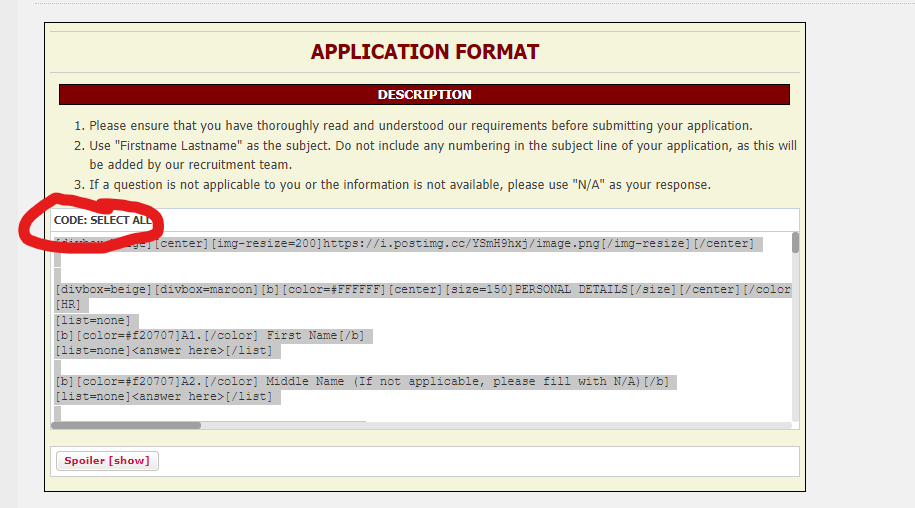The image size is (915, 508).
Task: Show the hidden Spoiler content
Action: [107, 461]
